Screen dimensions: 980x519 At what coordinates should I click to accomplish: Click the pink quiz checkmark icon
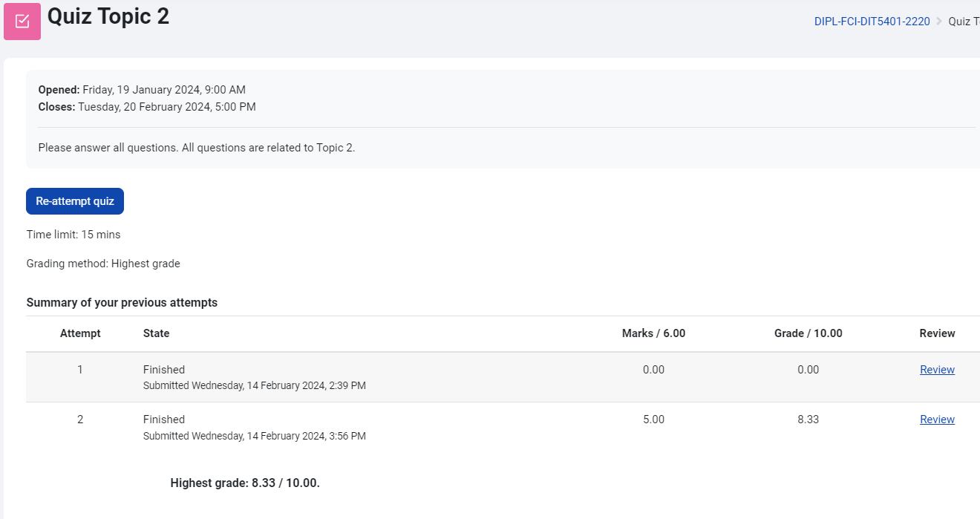point(22,22)
